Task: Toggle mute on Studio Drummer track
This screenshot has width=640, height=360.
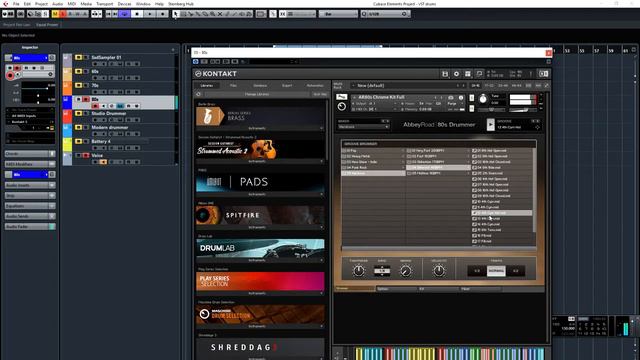Action: 78,113
